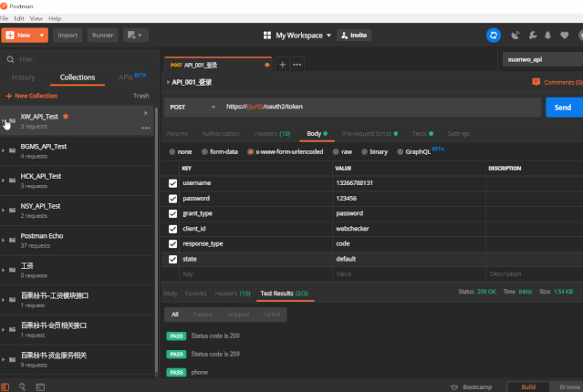Open the xuanwo_api environment dropdown
Viewport: 583px width, 392px height.
(x=543, y=59)
